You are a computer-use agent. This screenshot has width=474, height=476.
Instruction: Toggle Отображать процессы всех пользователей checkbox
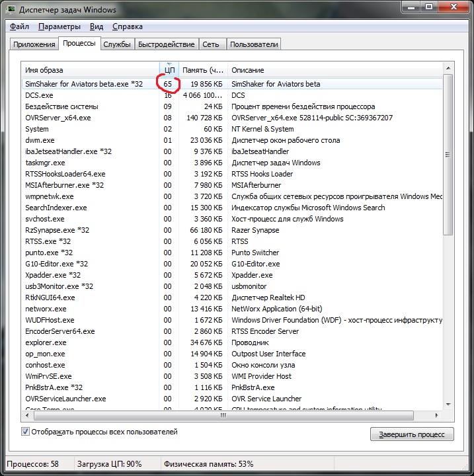point(26,431)
